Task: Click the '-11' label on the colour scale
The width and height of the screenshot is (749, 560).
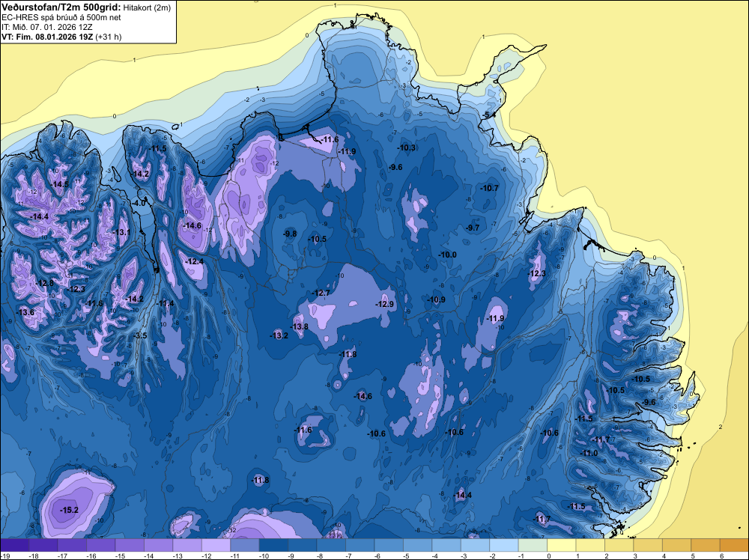Action: [x=234, y=556]
